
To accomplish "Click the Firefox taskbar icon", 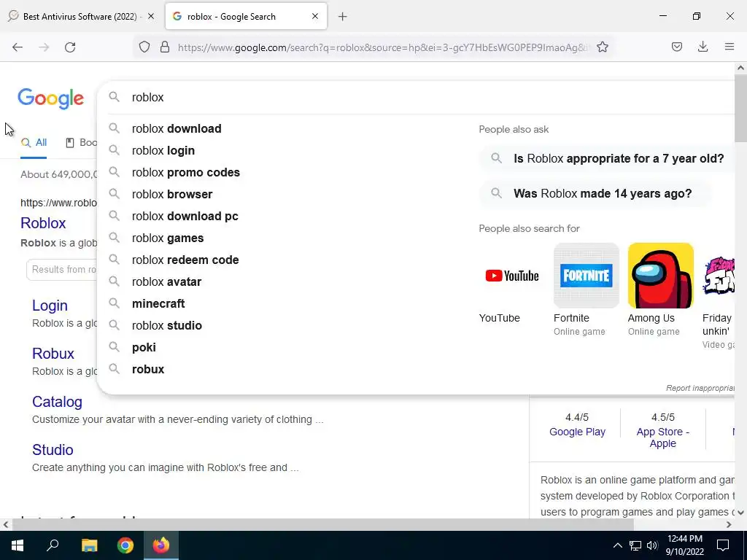I will pyautogui.click(x=161, y=545).
